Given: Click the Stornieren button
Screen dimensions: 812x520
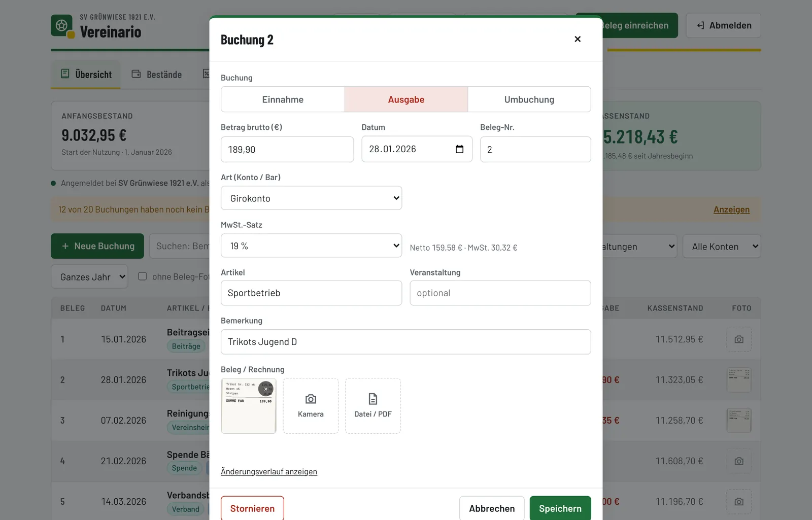Looking at the screenshot, I should click(252, 508).
